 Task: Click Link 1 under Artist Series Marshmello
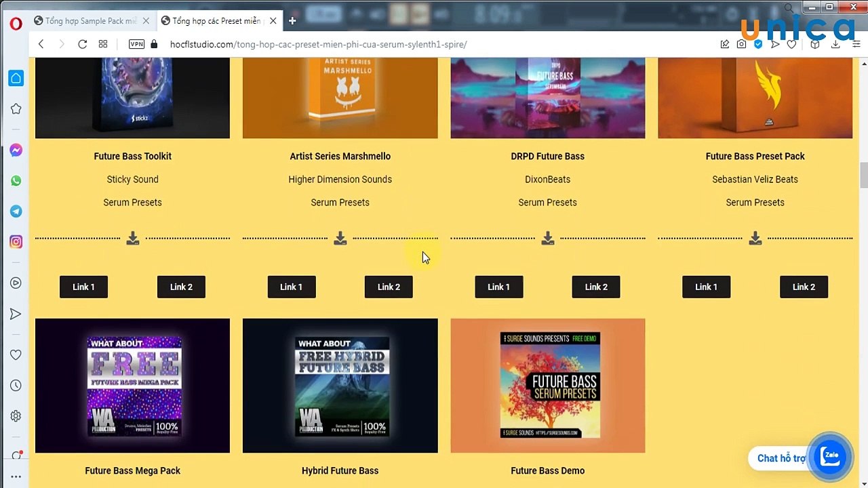(292, 287)
